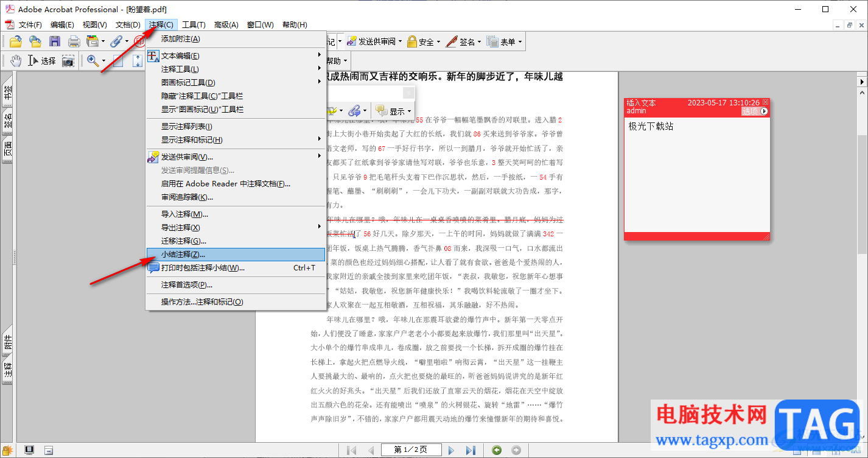Open the Options menu on the note popup
Image resolution: width=868 pixels, height=458 pixels.
(x=755, y=111)
